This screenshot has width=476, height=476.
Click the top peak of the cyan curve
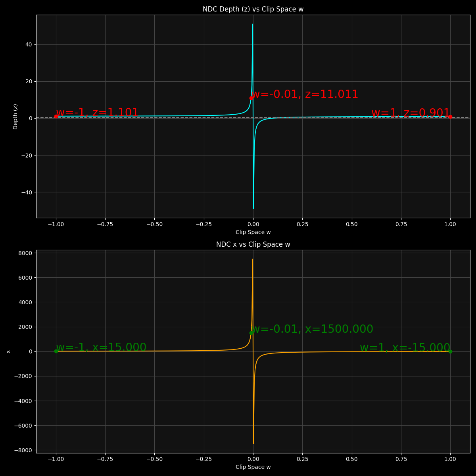[253, 25]
